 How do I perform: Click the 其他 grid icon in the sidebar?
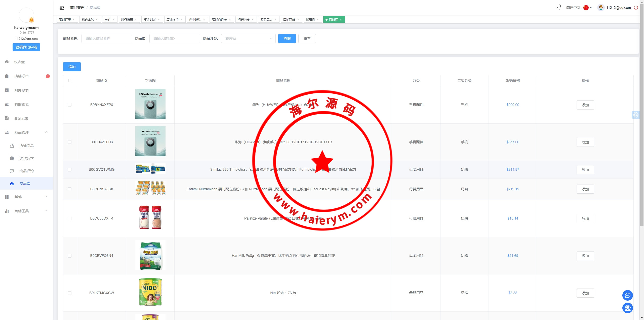7,197
